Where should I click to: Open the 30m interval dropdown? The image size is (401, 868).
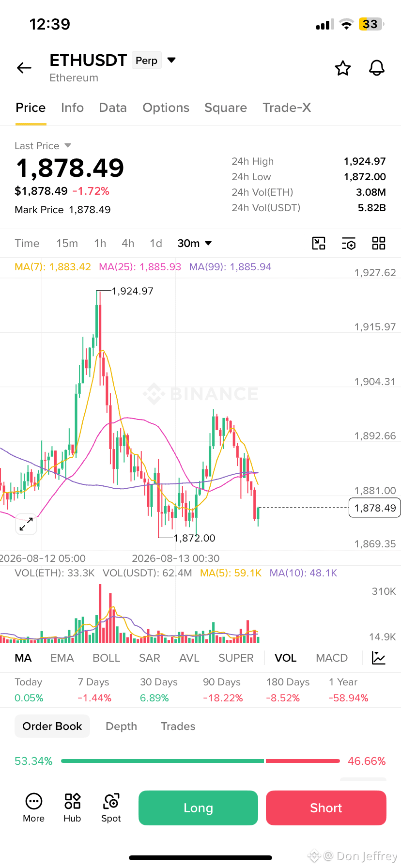pos(195,243)
